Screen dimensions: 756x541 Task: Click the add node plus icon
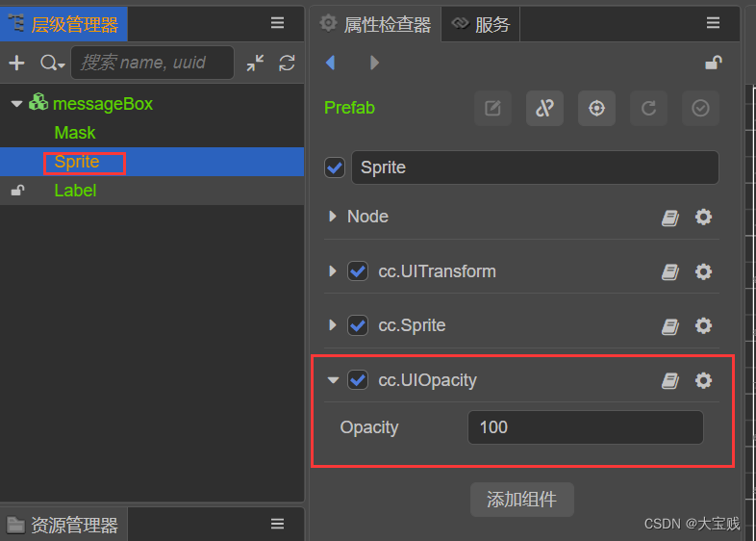coord(16,64)
